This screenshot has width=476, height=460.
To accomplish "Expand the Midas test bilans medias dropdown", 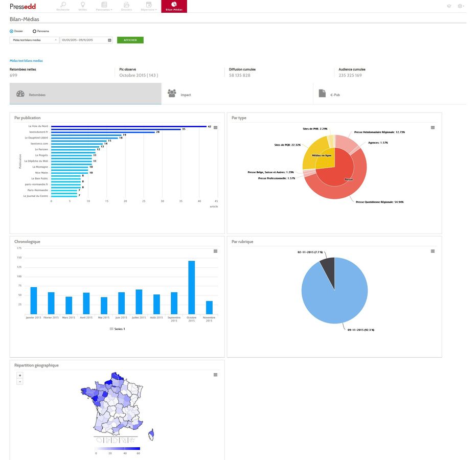I will coord(34,40).
